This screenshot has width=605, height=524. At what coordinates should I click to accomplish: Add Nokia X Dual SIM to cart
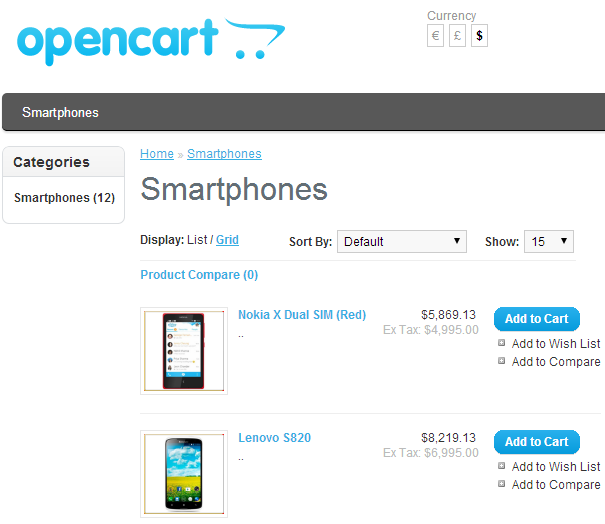coord(537,319)
